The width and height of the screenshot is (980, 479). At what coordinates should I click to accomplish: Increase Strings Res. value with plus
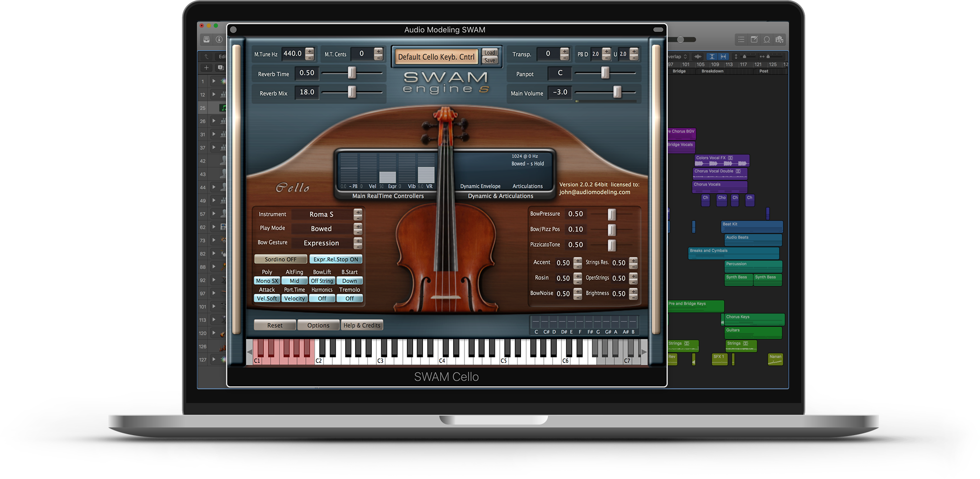633,260
